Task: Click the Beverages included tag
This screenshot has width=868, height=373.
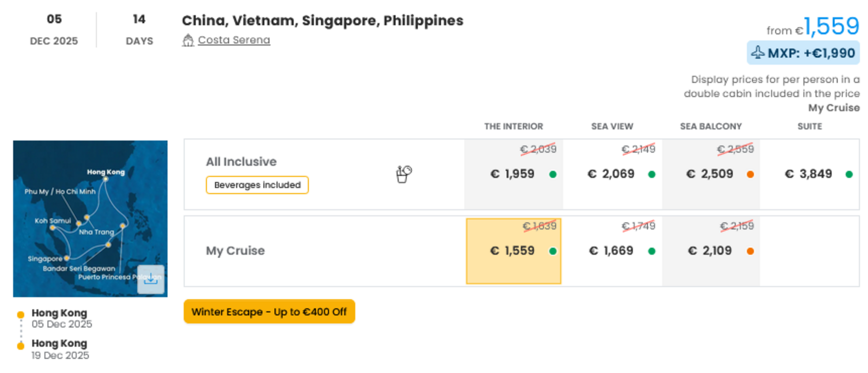Action: 257,185
